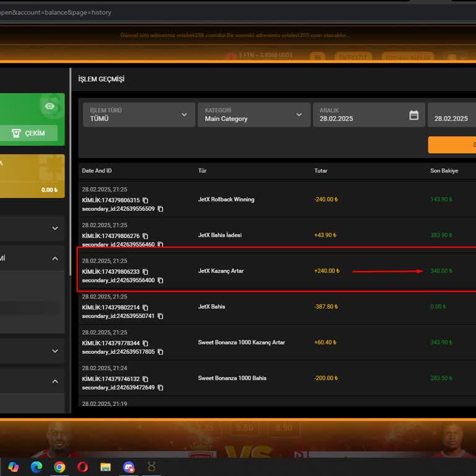Click the second date field 28.02.2025

pyautogui.click(x=451, y=118)
